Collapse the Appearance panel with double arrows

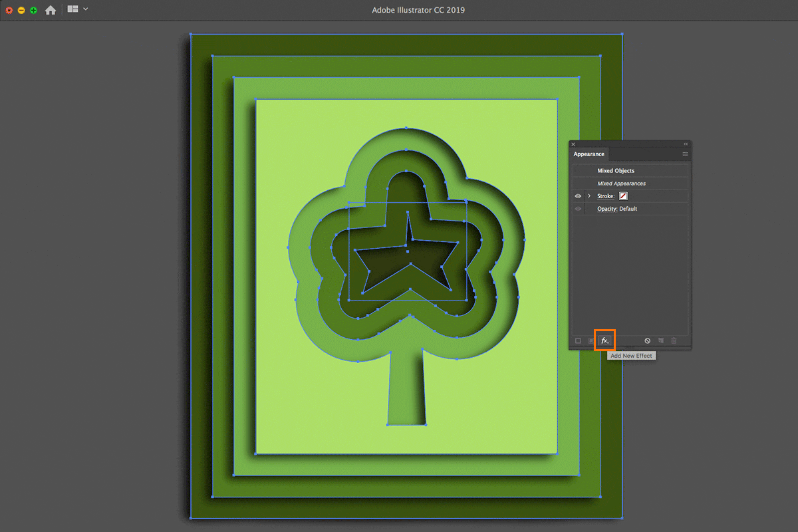(x=686, y=144)
